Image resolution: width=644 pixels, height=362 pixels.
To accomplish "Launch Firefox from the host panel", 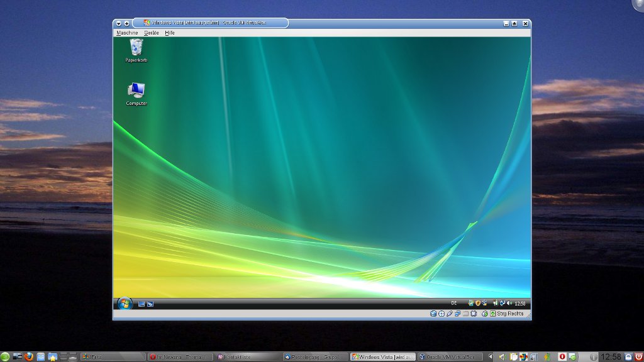I will pyautogui.click(x=29, y=357).
